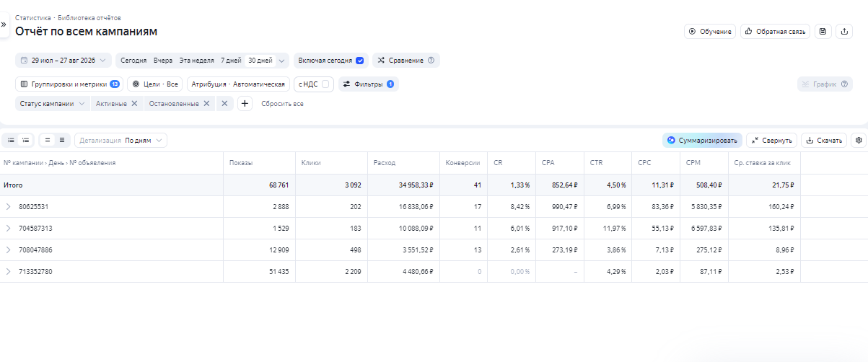Screen dimensions: 868x362
Task: Add a new filter with plus icon
Action: tap(245, 104)
